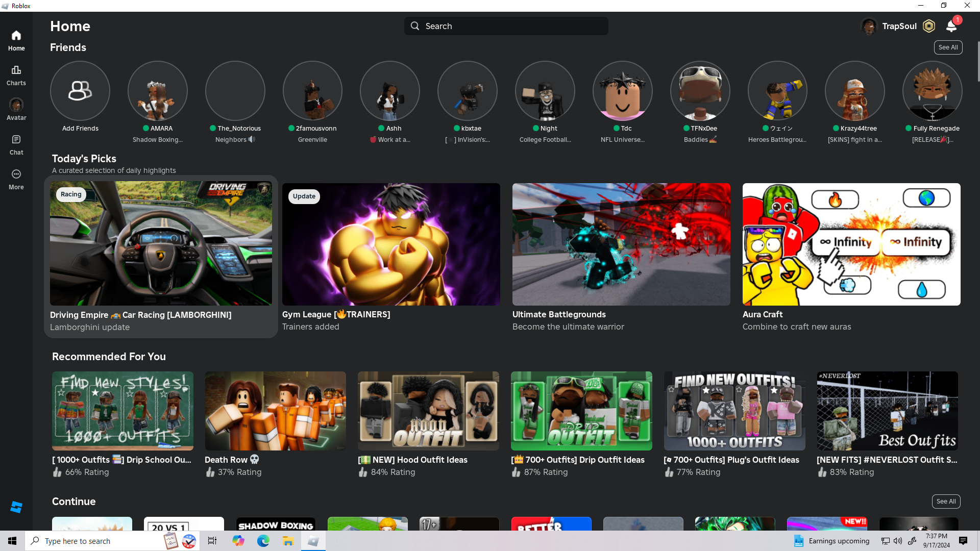980x551 pixels.
Task: Open Avatar editor from sidebar
Action: coord(16,110)
